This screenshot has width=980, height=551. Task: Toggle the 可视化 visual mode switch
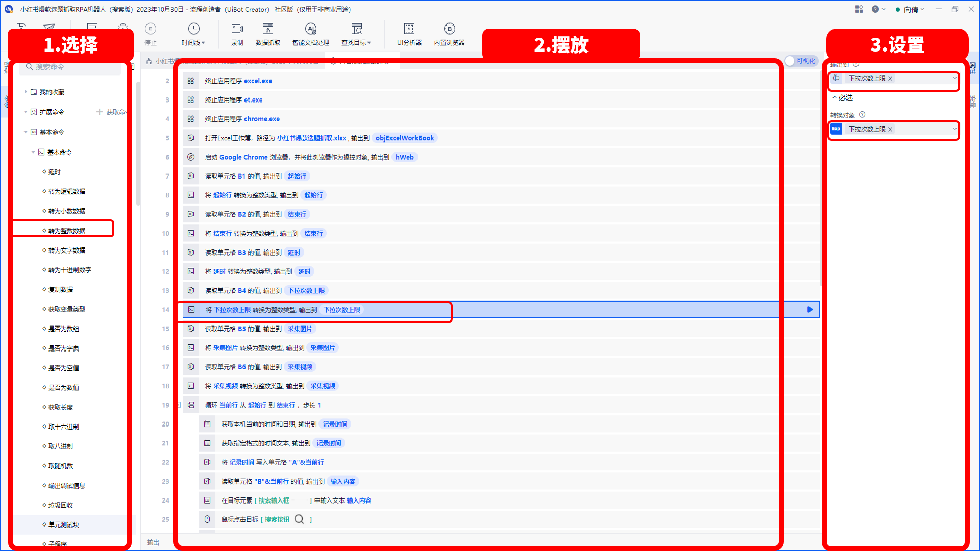801,61
